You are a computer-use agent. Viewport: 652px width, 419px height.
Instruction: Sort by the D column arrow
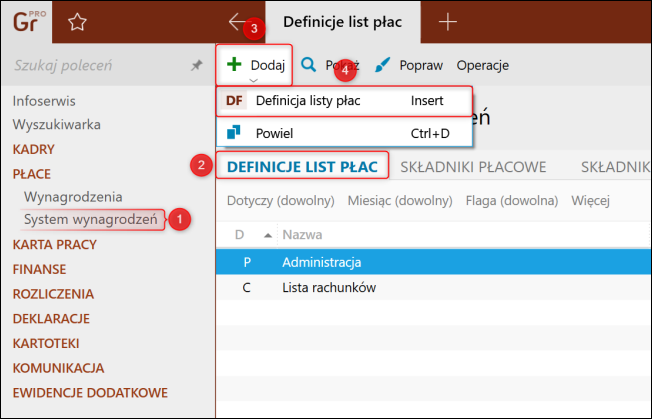tap(268, 235)
